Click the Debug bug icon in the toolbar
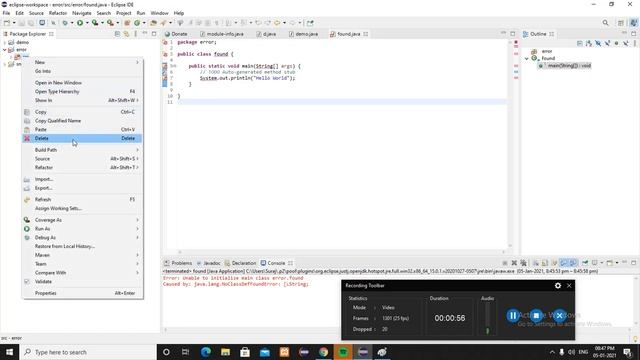 65,23
